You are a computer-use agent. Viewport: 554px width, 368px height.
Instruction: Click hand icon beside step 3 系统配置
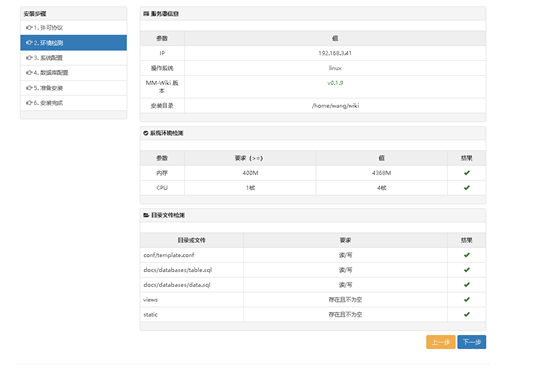click(29, 58)
